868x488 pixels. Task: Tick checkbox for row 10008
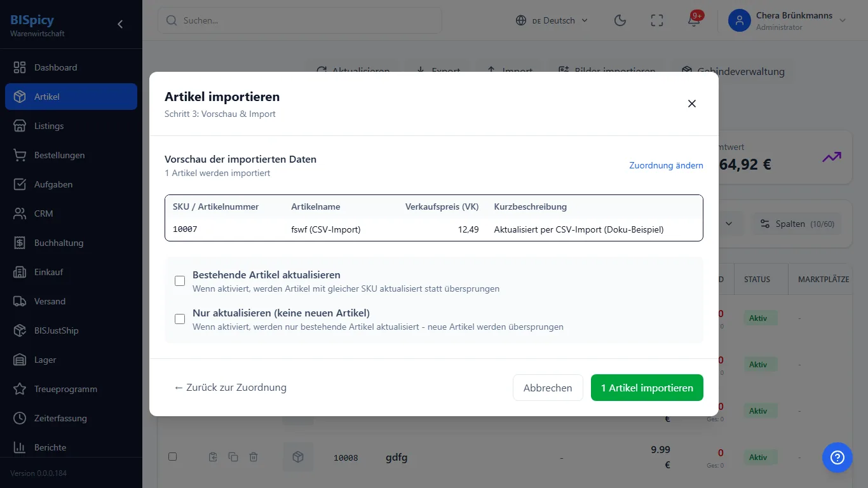tap(172, 456)
